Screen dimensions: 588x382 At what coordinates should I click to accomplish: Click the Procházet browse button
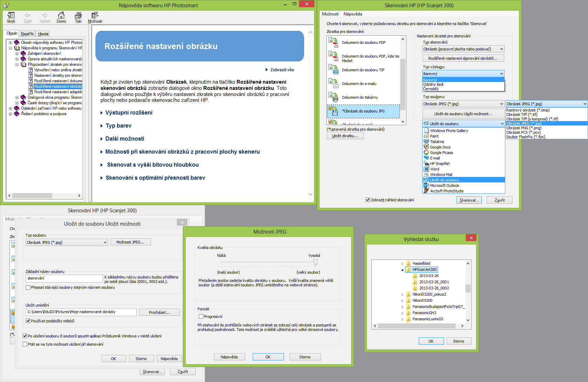tap(159, 312)
